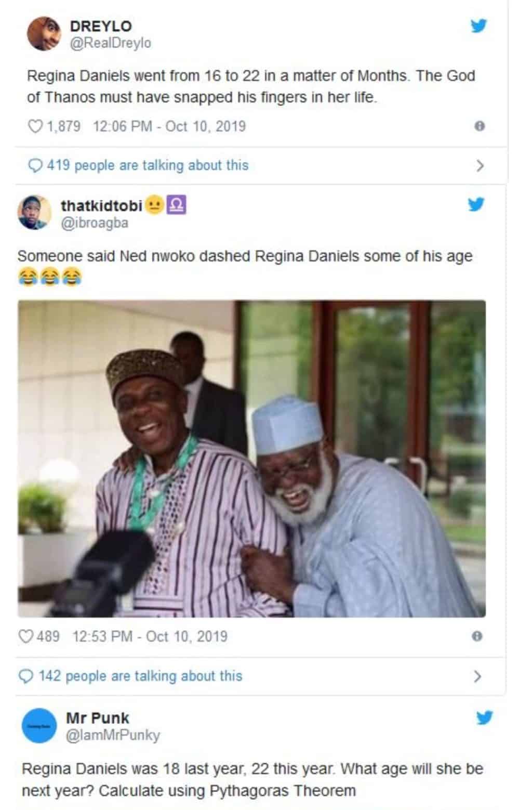Click Twitter bird icon on Mr Punk's tweet
Viewport: 532px width, 810px height.
(x=484, y=718)
